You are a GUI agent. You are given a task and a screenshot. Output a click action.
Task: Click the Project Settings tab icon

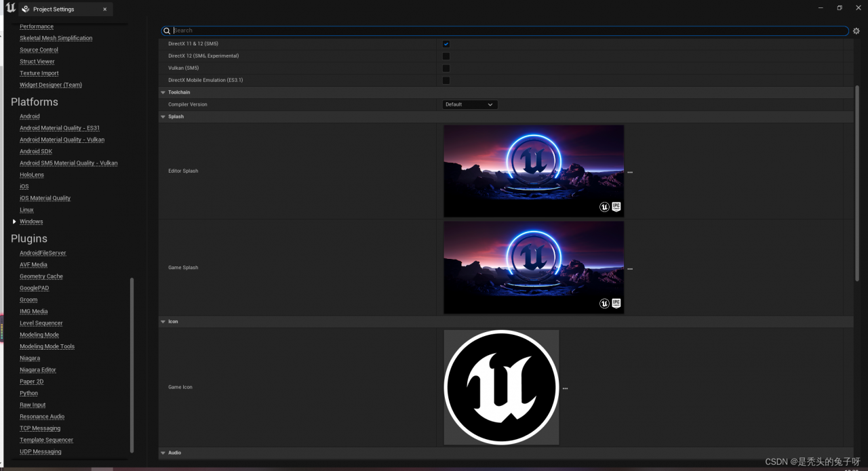[26, 9]
